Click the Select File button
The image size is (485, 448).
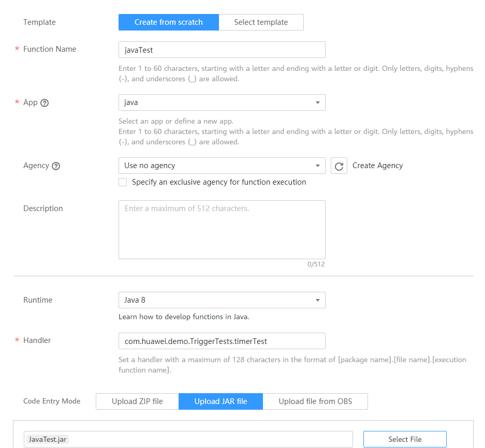point(405,439)
